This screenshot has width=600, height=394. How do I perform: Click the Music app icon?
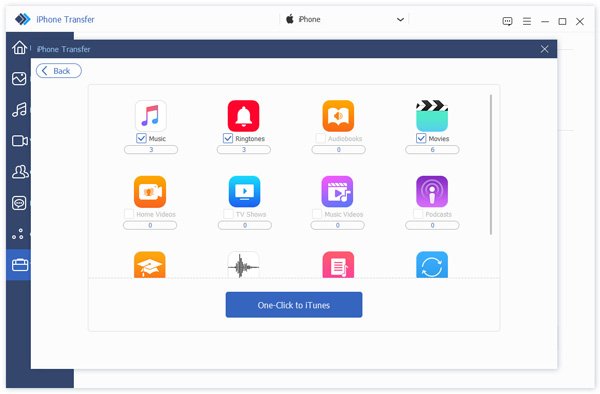151,116
